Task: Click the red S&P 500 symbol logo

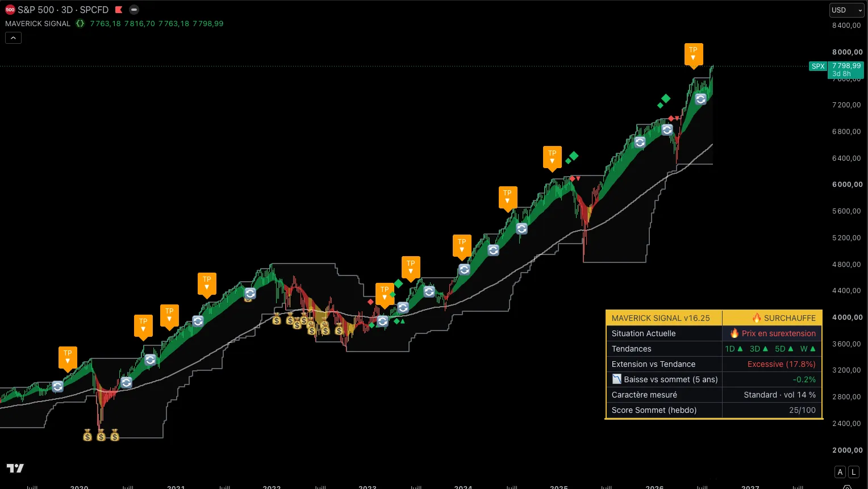Action: (10, 10)
